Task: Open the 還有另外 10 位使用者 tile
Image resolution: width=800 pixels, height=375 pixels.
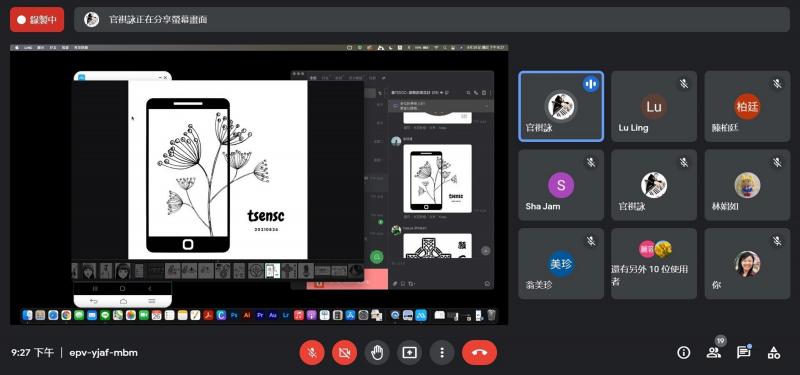Action: [654, 263]
